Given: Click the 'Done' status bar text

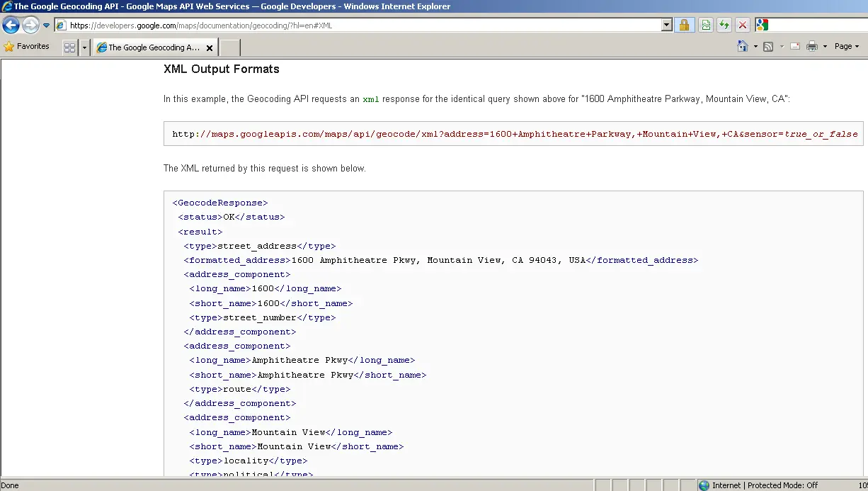Looking at the screenshot, I should pyautogui.click(x=10, y=485).
